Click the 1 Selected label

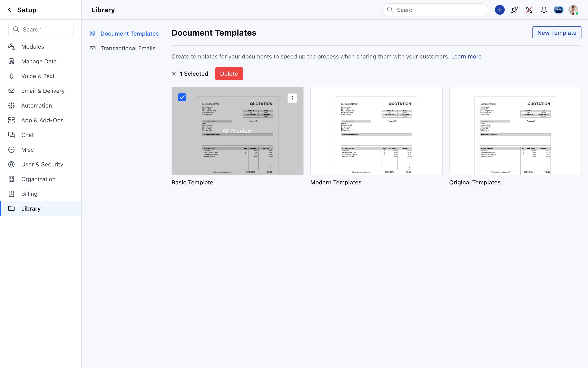[194, 74]
